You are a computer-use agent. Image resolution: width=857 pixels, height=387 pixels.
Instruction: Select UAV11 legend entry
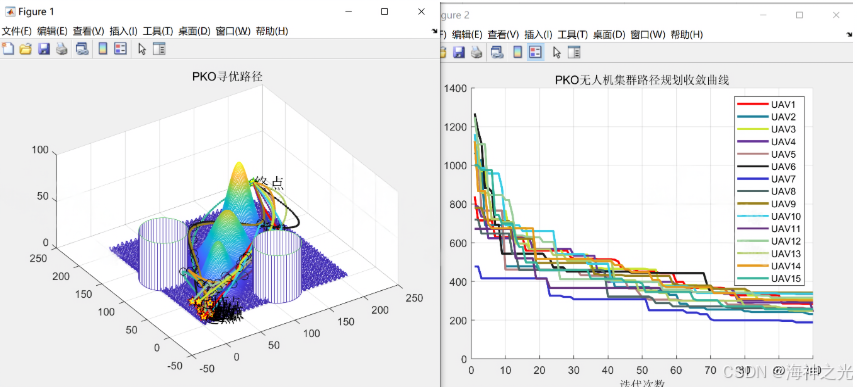tap(769, 228)
